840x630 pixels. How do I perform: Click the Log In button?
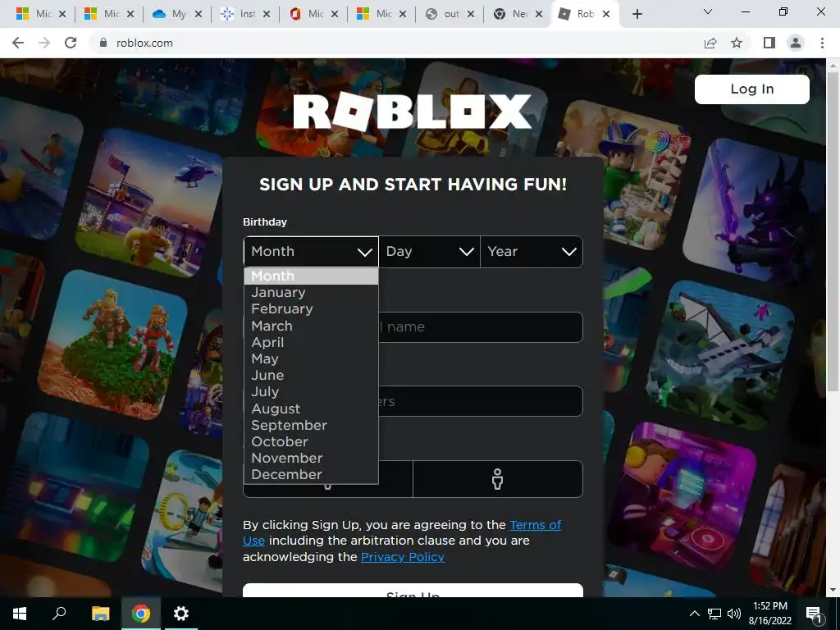751,89
